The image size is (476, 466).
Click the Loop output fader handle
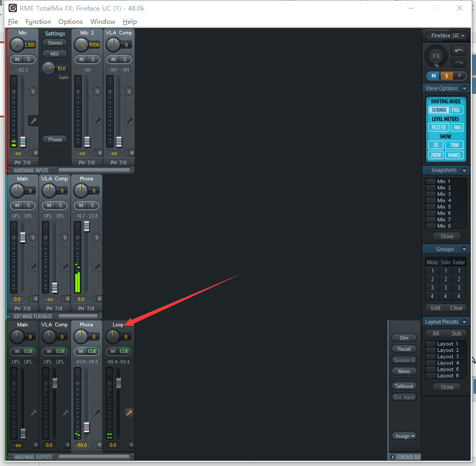118,383
